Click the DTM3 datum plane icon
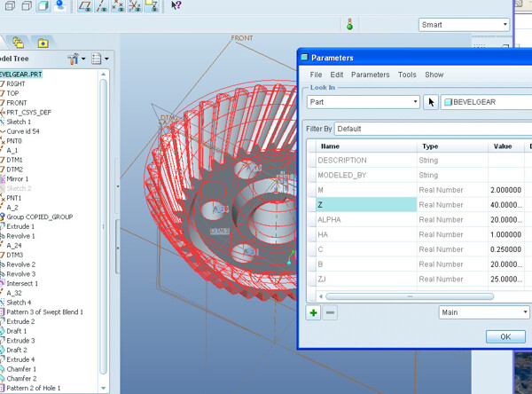Viewport: 532px width, 394px height. coord(2,255)
